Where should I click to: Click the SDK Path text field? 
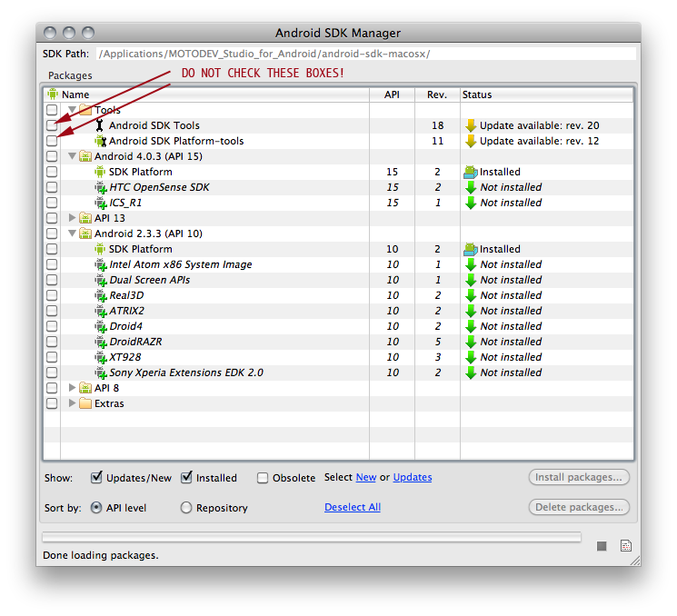coord(365,54)
